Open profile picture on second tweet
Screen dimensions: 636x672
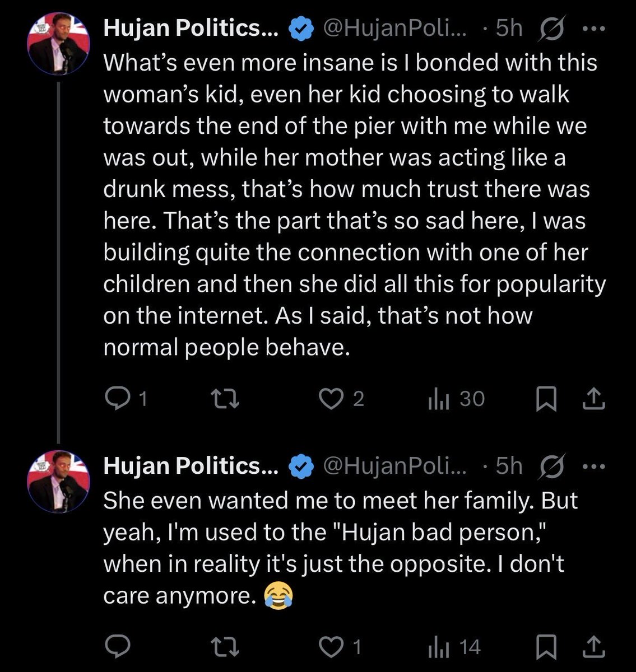click(x=59, y=482)
